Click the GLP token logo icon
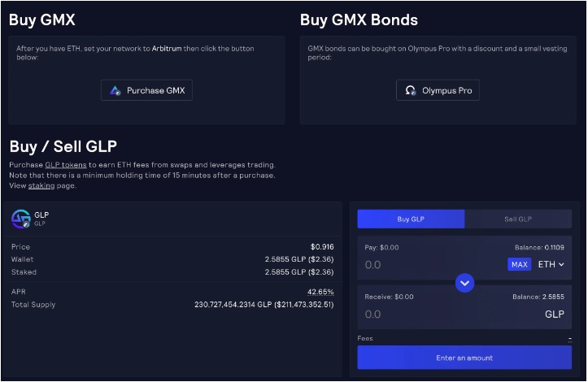The image size is (588, 382). tap(20, 219)
